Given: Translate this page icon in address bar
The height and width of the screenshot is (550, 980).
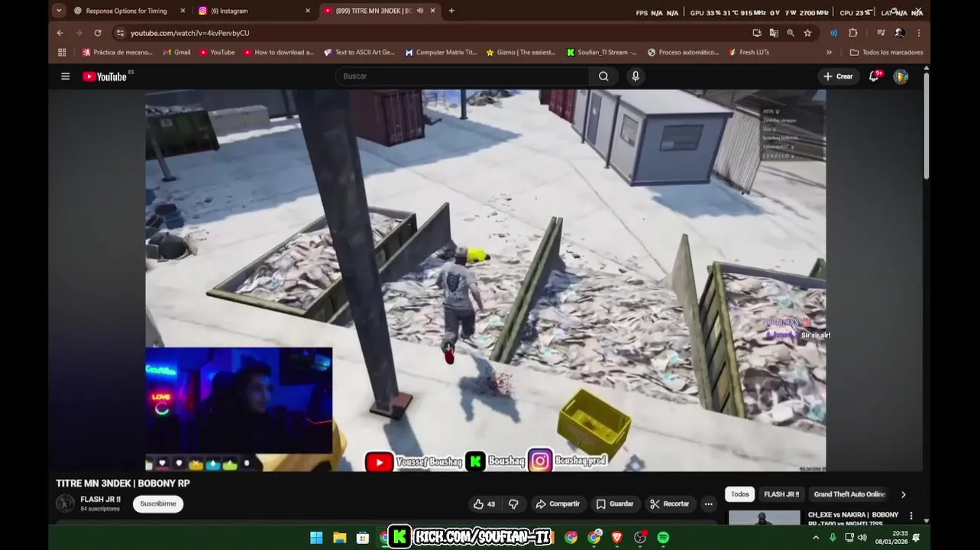Looking at the screenshot, I should tap(774, 33).
